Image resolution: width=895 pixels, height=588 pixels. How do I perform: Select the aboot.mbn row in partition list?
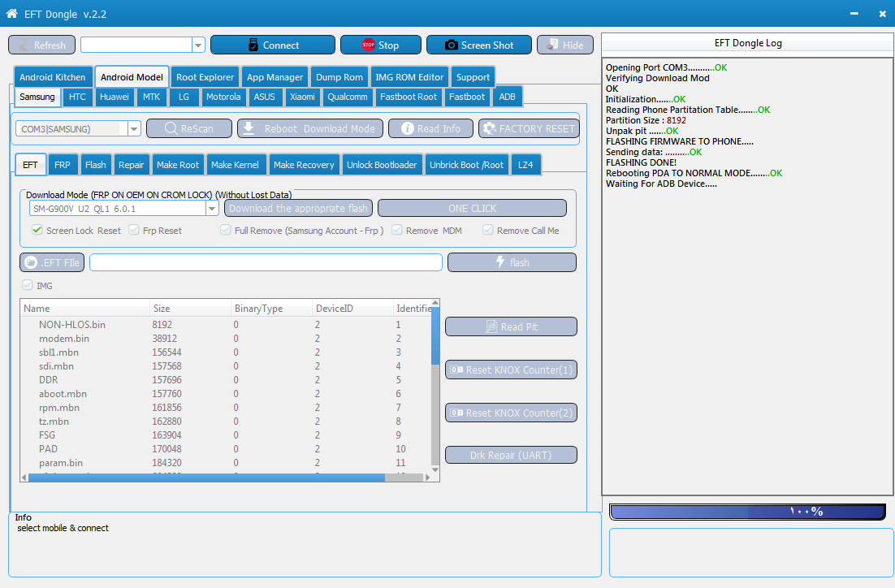[x=227, y=394]
